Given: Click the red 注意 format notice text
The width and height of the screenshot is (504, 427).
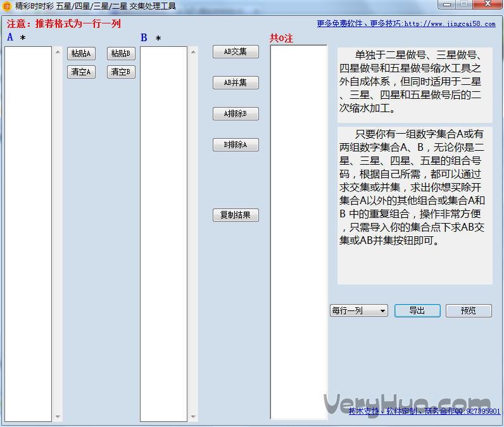Looking at the screenshot, I should pyautogui.click(x=64, y=24).
